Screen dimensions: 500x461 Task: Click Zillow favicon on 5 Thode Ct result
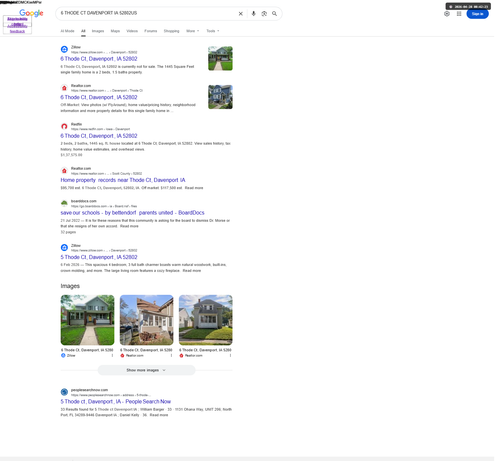64,247
